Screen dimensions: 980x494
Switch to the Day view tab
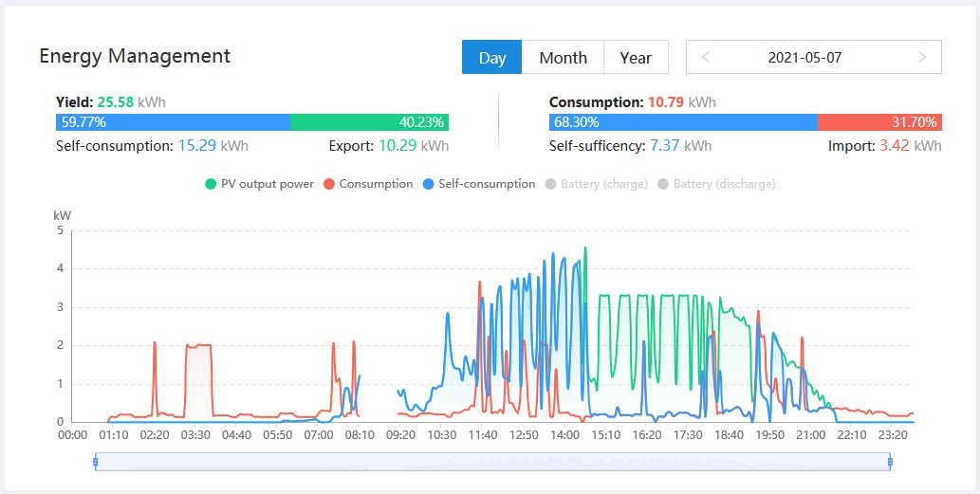[x=491, y=58]
